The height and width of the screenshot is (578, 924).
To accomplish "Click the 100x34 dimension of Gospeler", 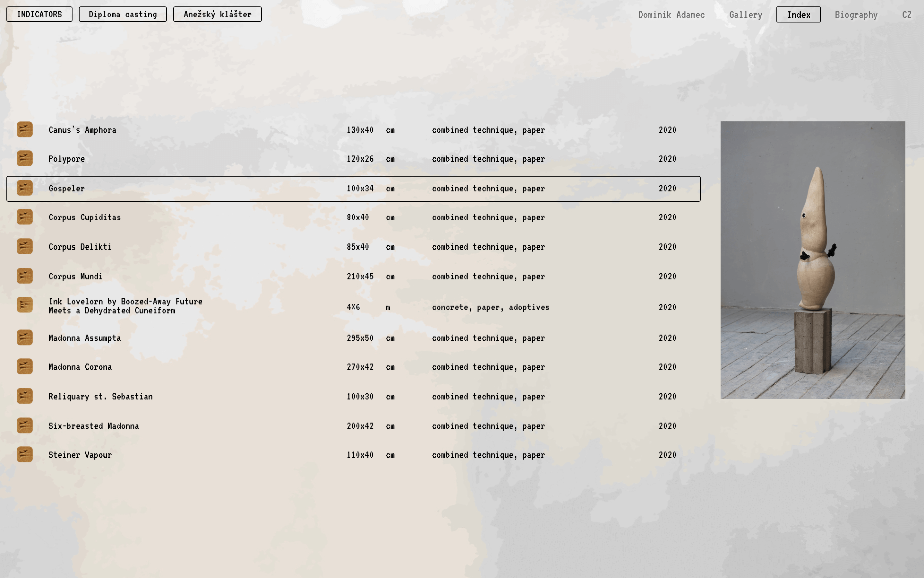I will pos(360,188).
